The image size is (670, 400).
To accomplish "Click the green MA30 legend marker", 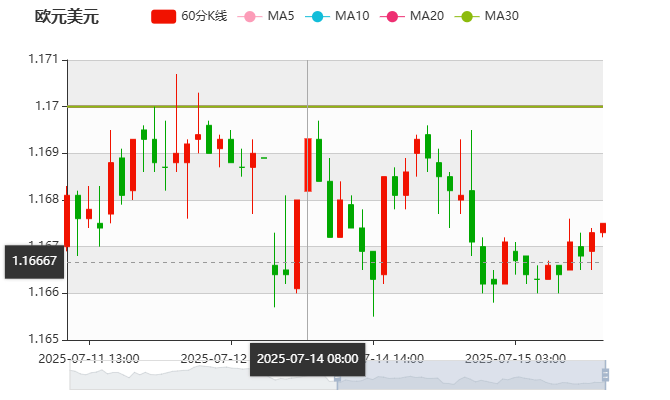I will tap(467, 17).
